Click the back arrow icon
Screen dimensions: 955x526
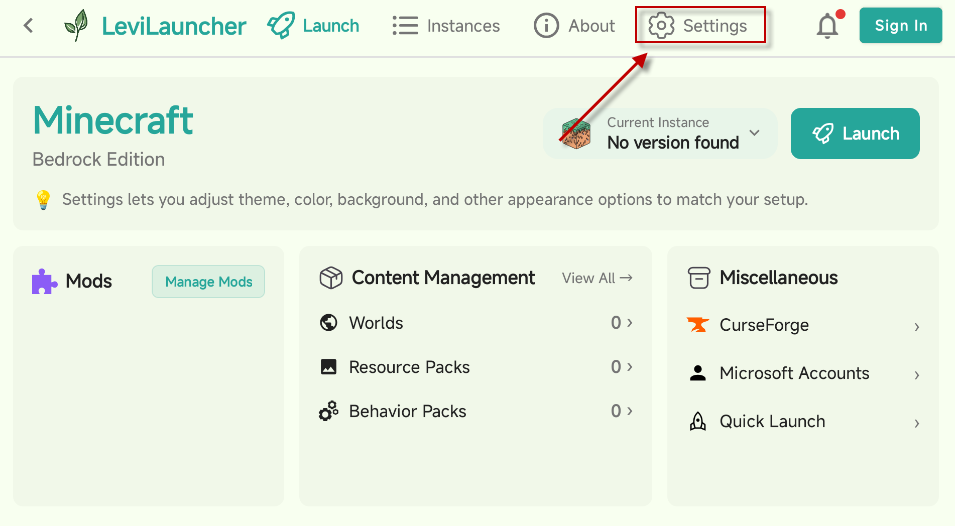pyautogui.click(x=28, y=26)
